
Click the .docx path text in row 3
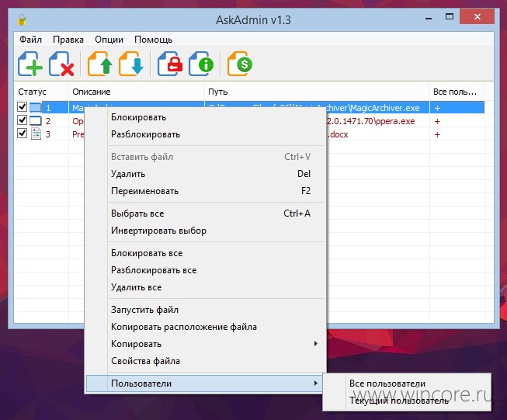tap(338, 134)
